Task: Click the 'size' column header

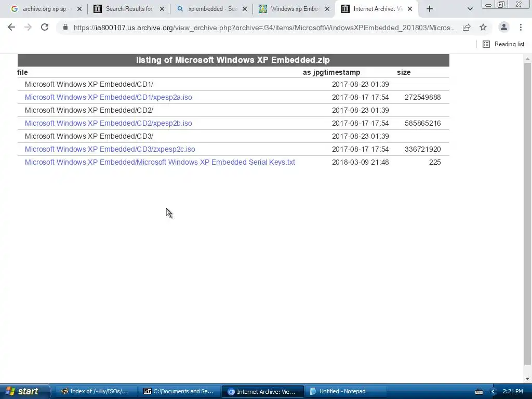Action: pos(404,72)
